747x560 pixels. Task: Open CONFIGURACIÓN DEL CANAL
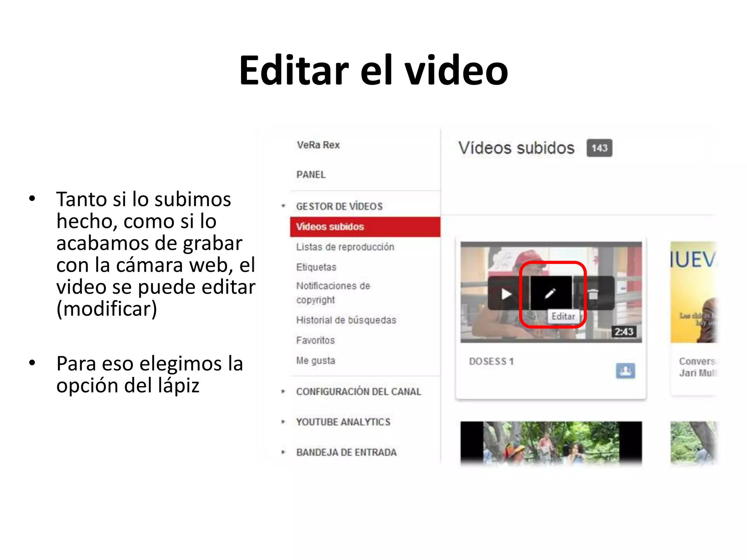tap(359, 392)
